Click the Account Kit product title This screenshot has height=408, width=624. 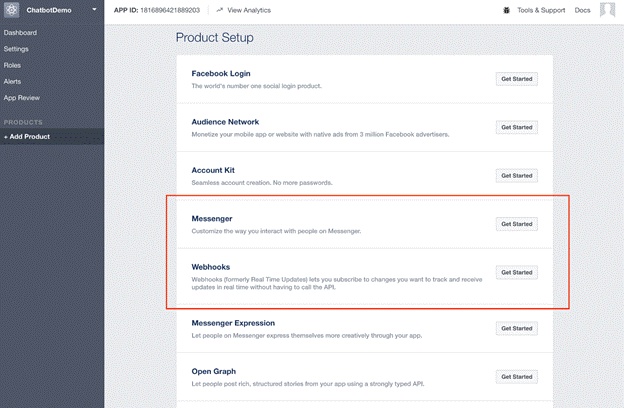(213, 170)
